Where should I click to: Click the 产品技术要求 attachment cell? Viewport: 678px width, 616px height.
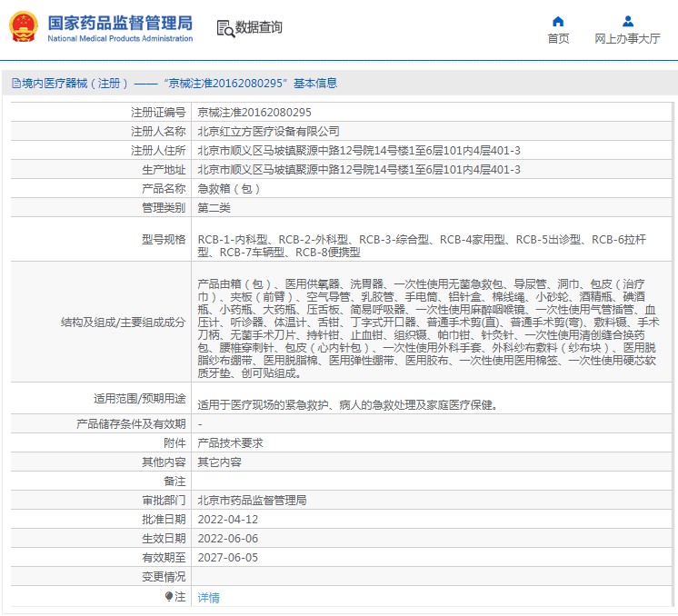click(x=230, y=443)
